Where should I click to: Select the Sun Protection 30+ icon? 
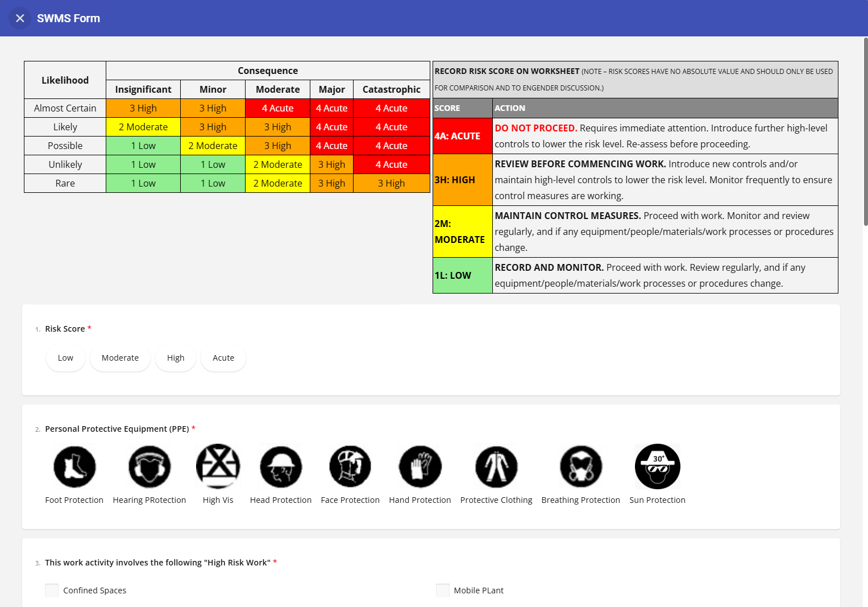(658, 466)
